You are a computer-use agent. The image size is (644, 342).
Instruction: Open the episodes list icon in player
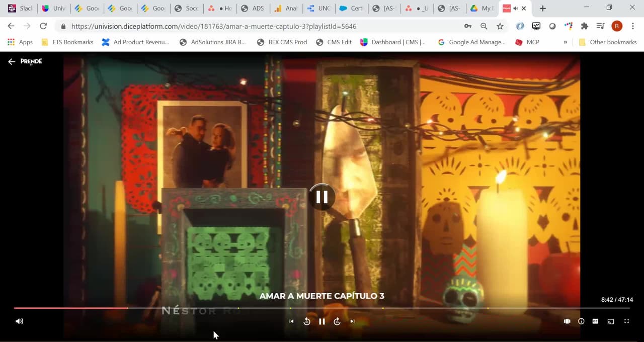[567, 321]
